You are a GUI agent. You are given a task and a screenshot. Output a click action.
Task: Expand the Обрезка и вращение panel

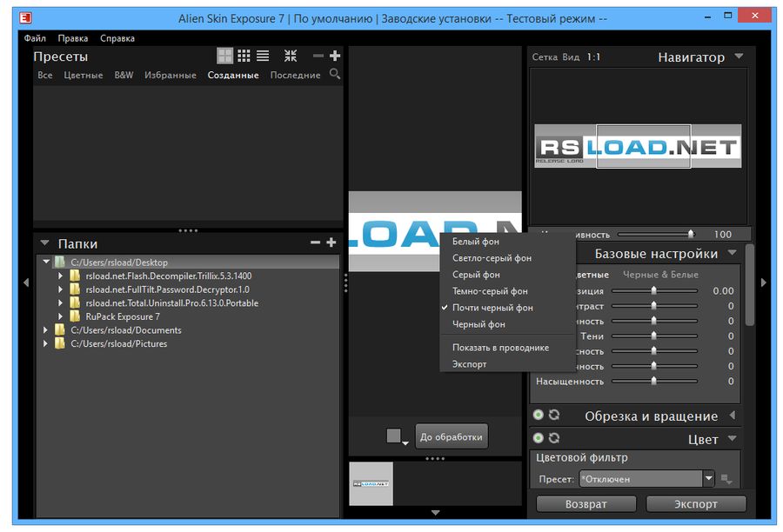[732, 415]
